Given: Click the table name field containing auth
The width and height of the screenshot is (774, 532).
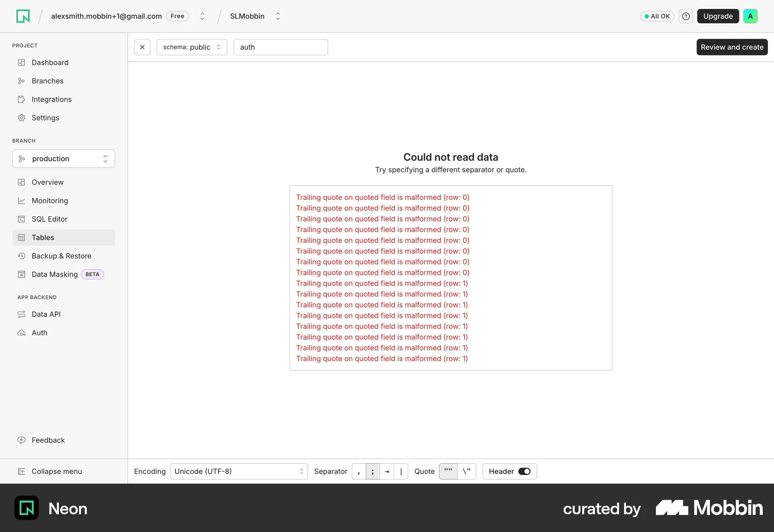Looking at the screenshot, I should pyautogui.click(x=281, y=47).
